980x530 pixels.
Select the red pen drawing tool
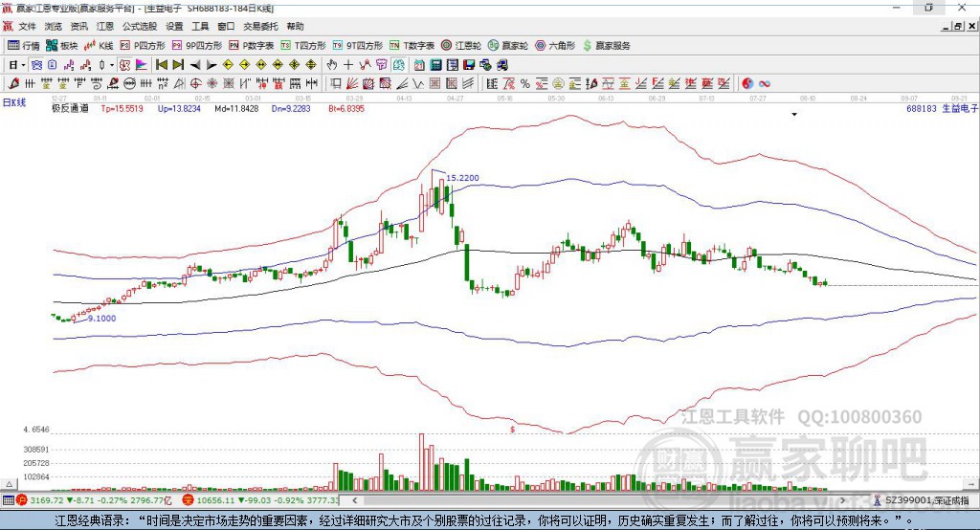13,83
